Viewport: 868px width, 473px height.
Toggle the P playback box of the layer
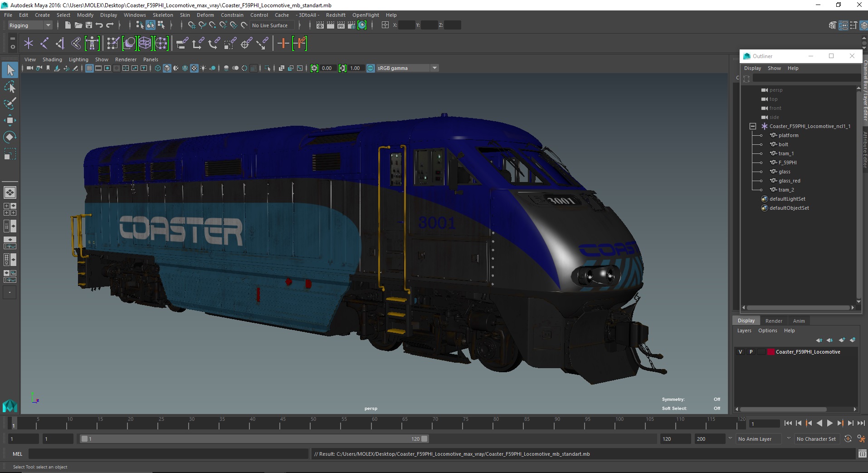click(x=751, y=352)
